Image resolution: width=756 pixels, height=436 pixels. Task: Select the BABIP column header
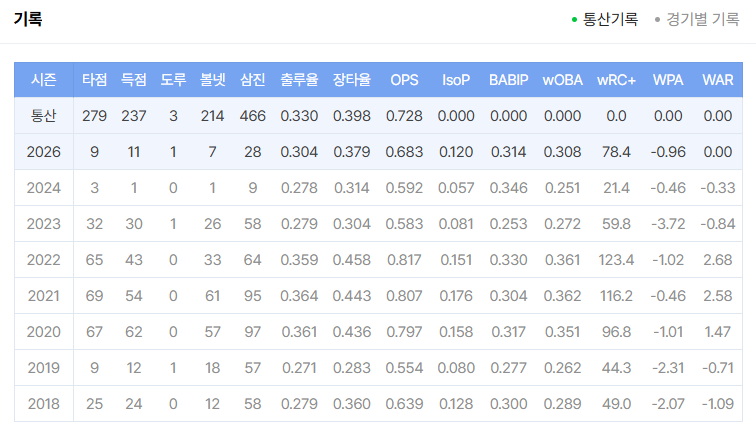pos(509,80)
